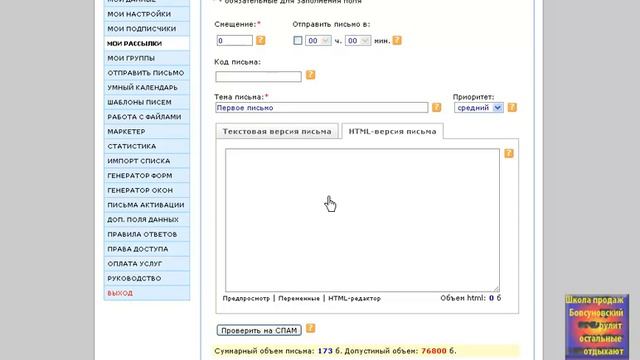Image resolution: width=640 pixels, height=360 pixels.
Task: Click the Школа продаж banner image
Action: click(x=597, y=327)
